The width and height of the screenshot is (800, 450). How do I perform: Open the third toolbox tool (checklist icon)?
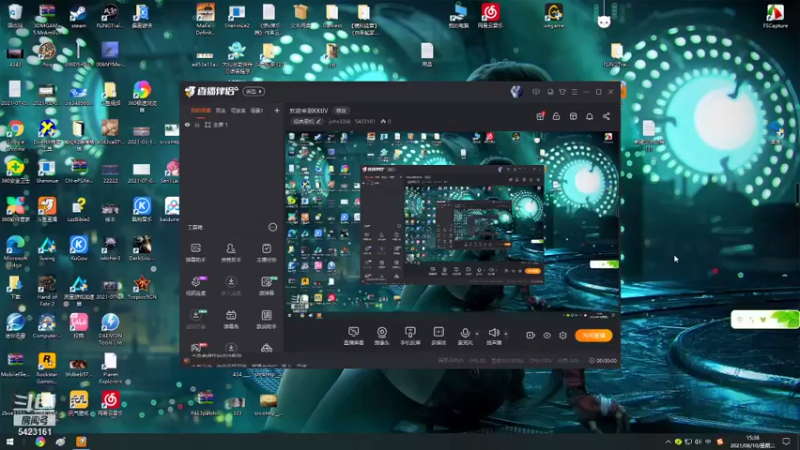[266, 252]
